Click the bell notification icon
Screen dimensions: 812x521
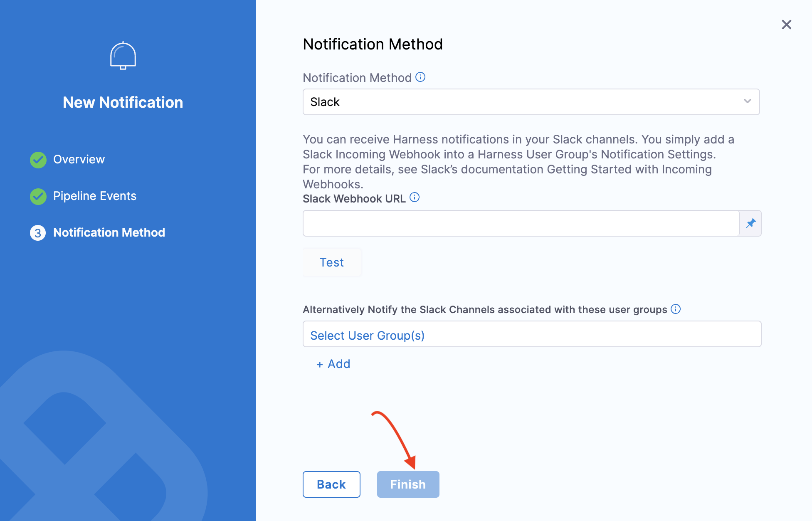tap(123, 56)
